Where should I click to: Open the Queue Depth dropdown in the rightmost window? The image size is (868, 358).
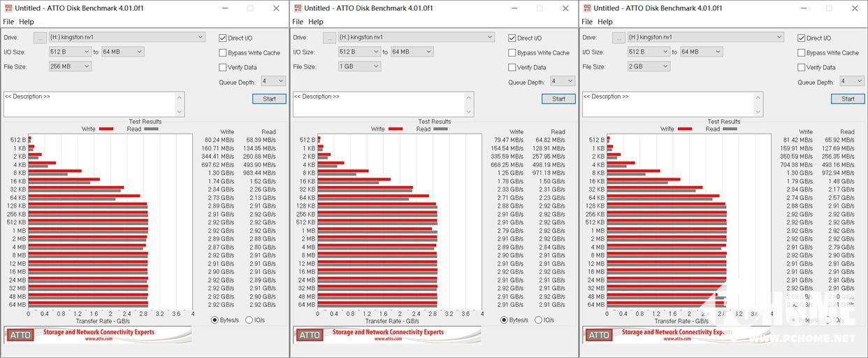(x=851, y=81)
